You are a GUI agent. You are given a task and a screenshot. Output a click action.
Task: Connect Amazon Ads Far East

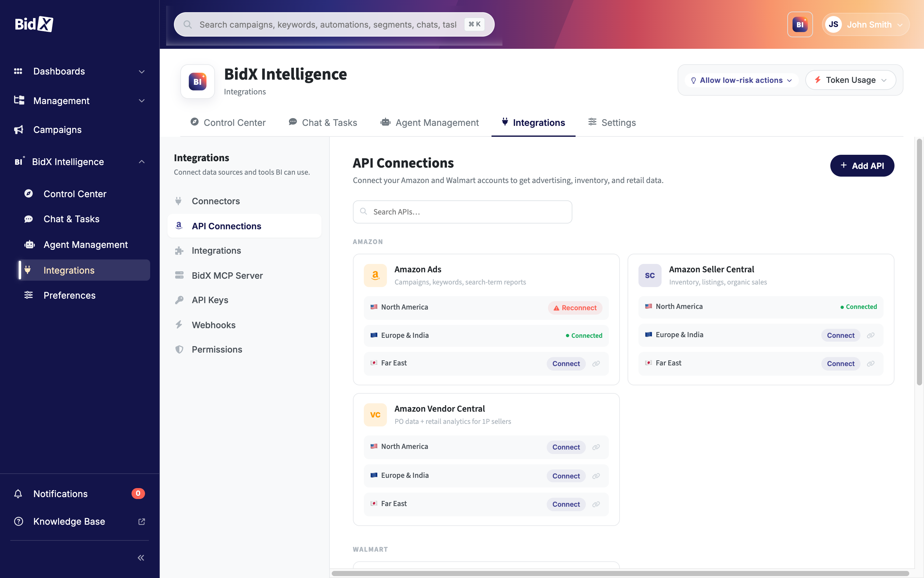click(x=566, y=363)
